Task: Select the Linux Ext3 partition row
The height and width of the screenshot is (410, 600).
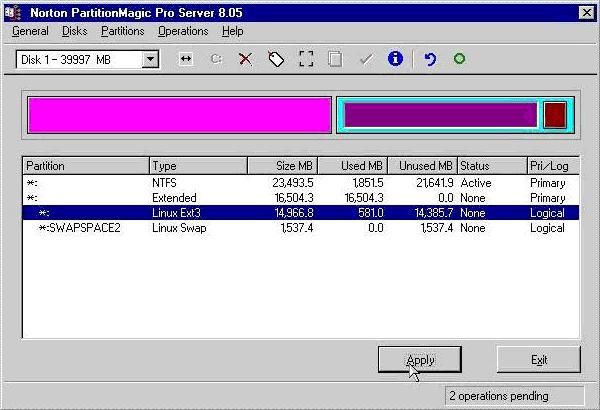Action: point(301,212)
